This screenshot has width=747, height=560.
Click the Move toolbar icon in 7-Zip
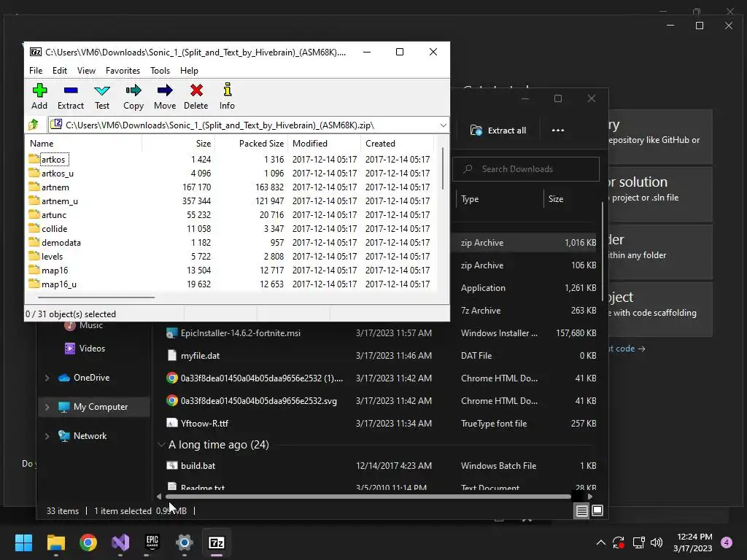tap(165, 96)
